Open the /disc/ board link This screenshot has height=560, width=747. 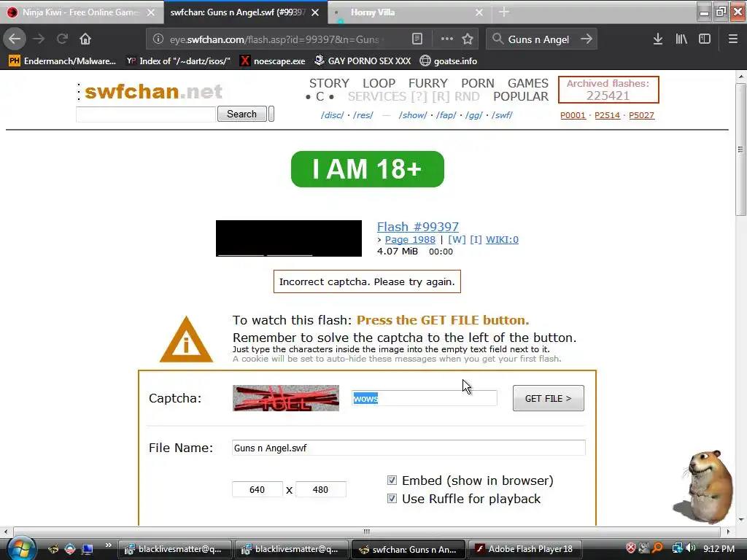[333, 115]
